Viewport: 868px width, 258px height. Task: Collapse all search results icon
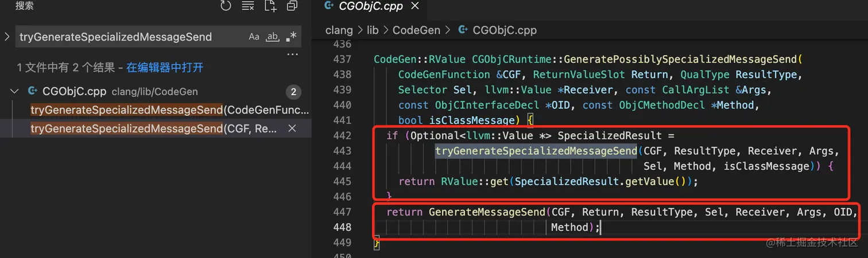pyautogui.click(x=292, y=6)
